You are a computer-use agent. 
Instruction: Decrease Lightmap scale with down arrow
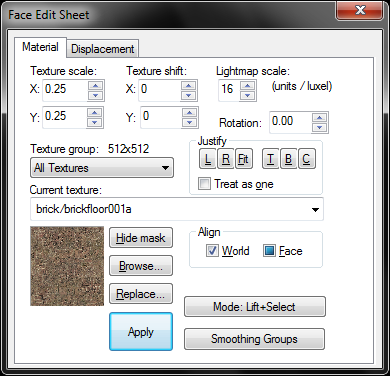[248, 96]
